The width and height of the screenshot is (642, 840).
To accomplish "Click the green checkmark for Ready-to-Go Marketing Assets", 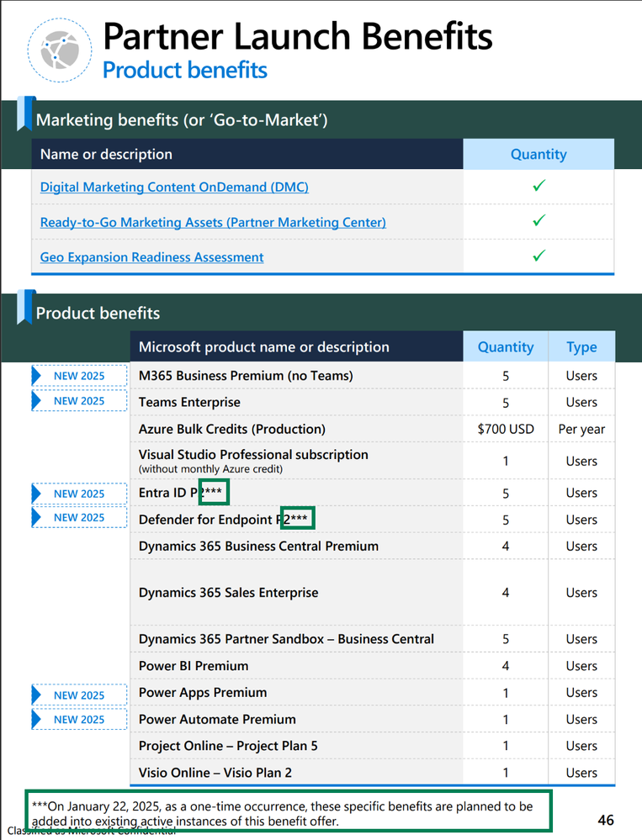I will coord(539,221).
